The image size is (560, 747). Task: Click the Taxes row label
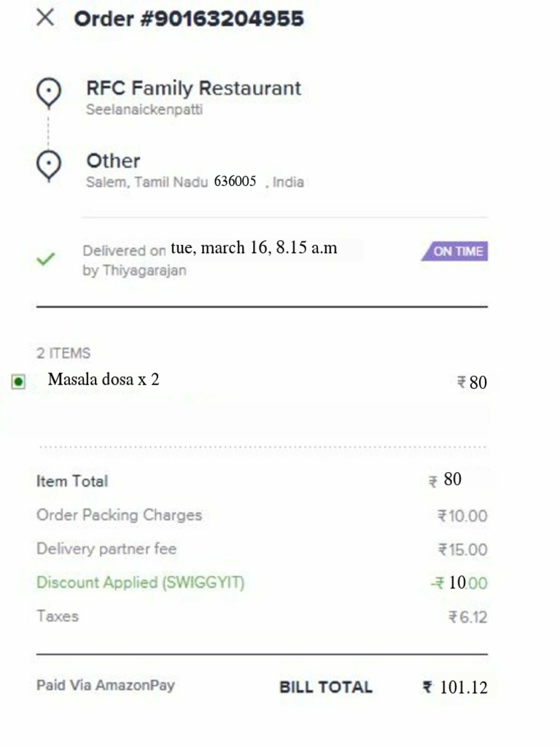(x=58, y=616)
